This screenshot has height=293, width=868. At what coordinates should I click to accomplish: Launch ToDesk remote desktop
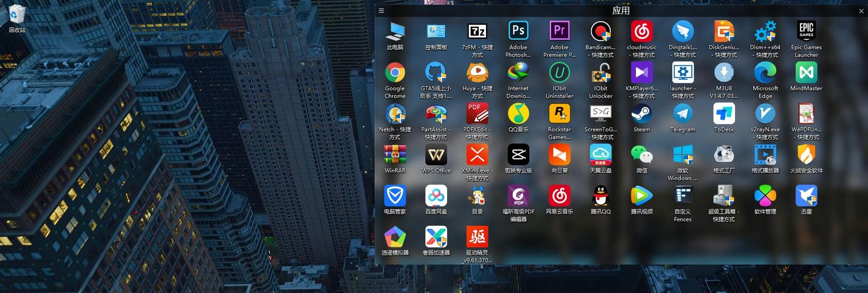724,114
